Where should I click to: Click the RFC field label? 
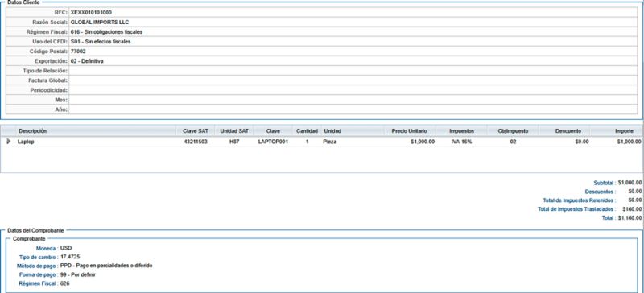61,13
